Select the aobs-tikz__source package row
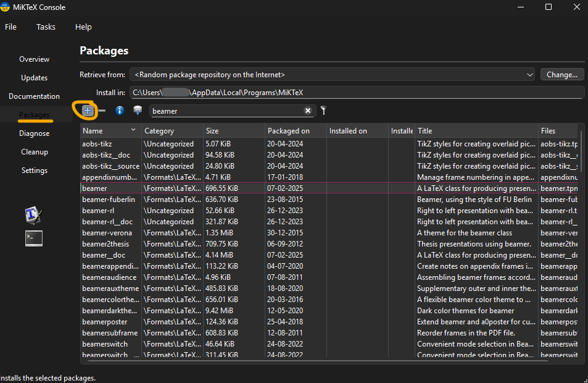 (329, 166)
